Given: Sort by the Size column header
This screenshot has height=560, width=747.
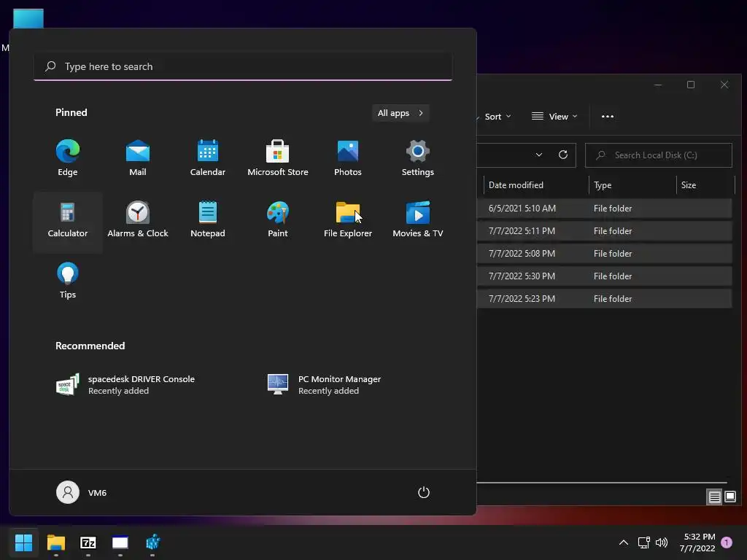Looking at the screenshot, I should pos(705,185).
